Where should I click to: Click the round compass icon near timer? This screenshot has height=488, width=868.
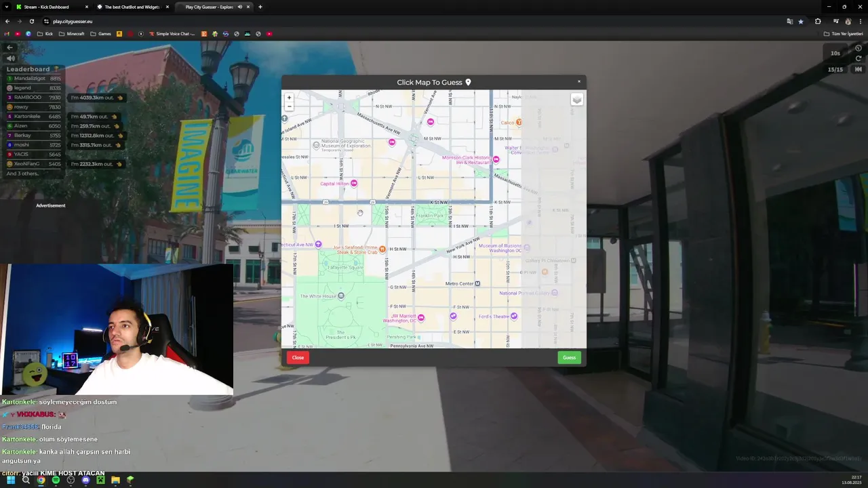click(859, 48)
